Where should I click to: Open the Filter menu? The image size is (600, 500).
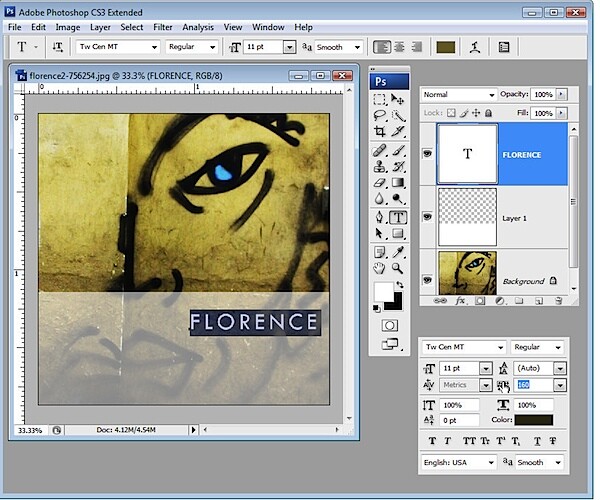point(163,27)
